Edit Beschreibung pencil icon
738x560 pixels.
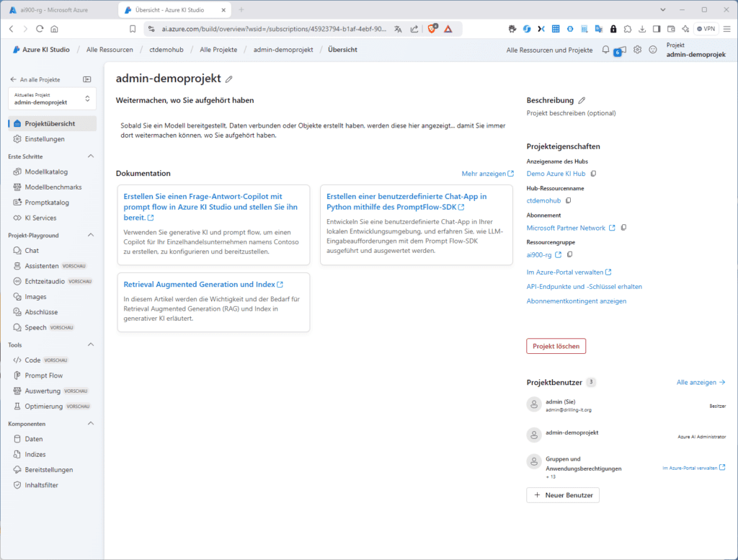582,100
